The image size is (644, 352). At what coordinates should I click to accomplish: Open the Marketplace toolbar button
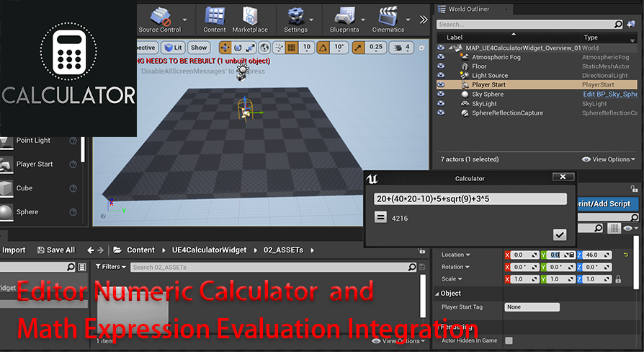tap(250, 19)
